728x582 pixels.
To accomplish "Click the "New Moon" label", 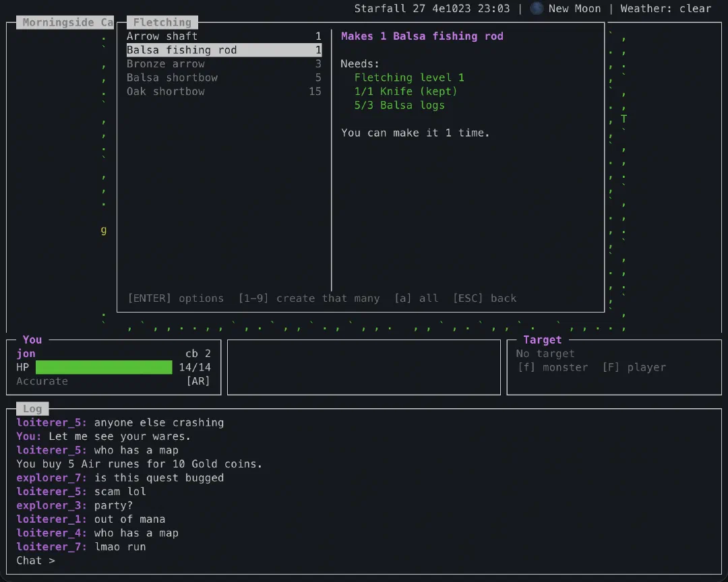I will pyautogui.click(x=574, y=9).
